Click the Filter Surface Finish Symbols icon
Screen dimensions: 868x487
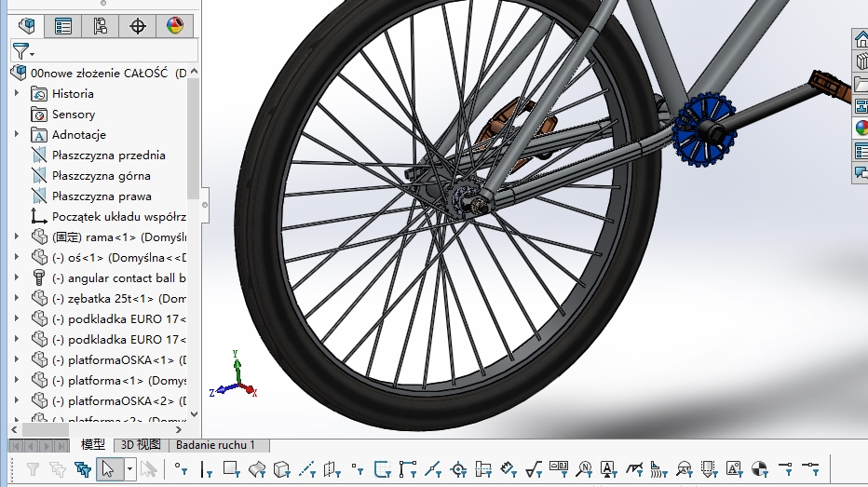pyautogui.click(x=534, y=470)
